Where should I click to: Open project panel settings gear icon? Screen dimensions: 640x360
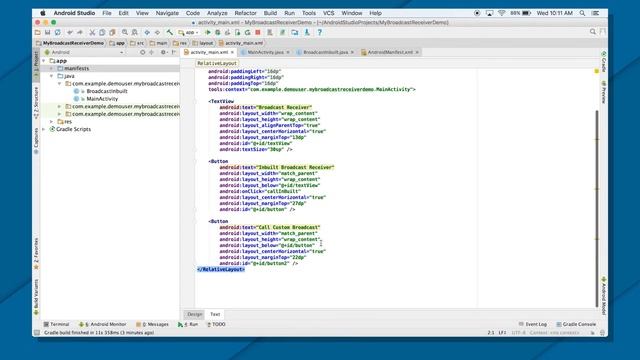tap(163, 52)
